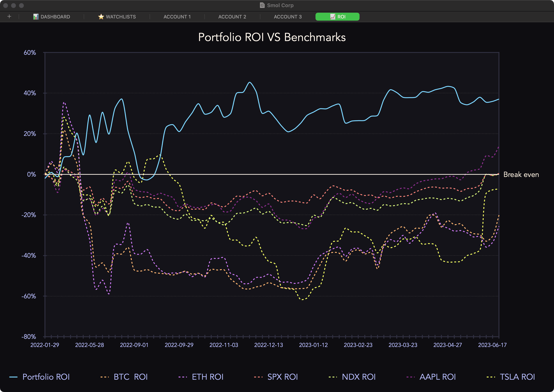Click the -60% y-axis label

point(29,296)
